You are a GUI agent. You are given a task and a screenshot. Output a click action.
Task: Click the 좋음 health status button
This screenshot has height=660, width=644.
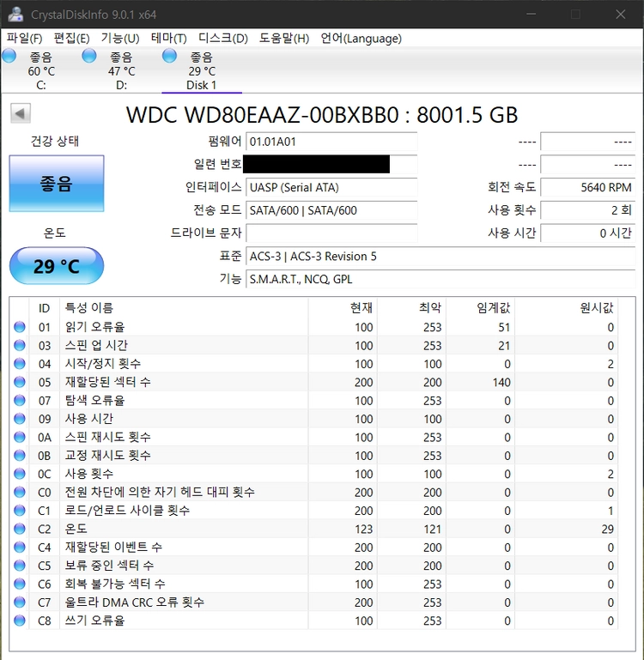pyautogui.click(x=57, y=184)
